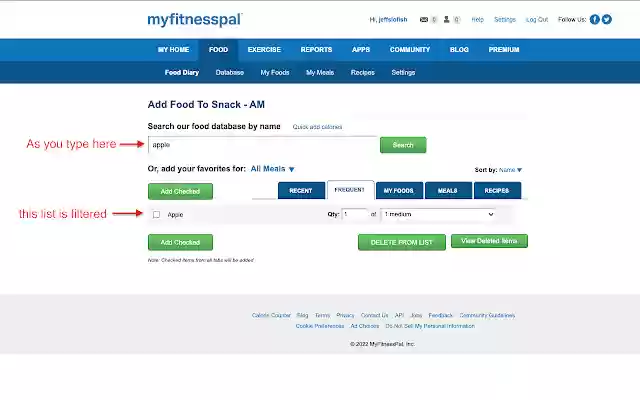
Task: Open the Help link in header
Action: pyautogui.click(x=477, y=20)
